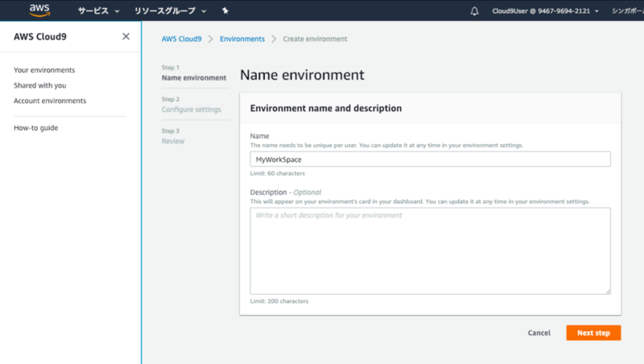644x364 pixels.
Task: Go to Your environments
Action: tap(44, 70)
